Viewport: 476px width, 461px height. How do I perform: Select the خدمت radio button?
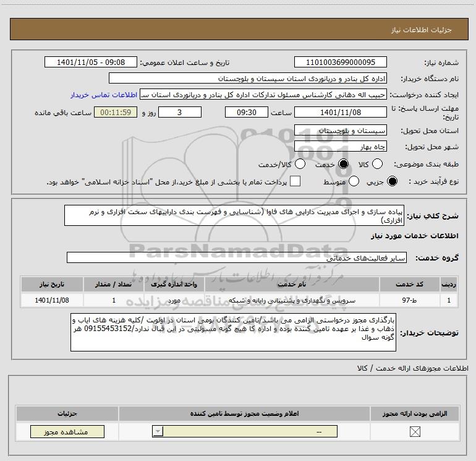click(343, 164)
